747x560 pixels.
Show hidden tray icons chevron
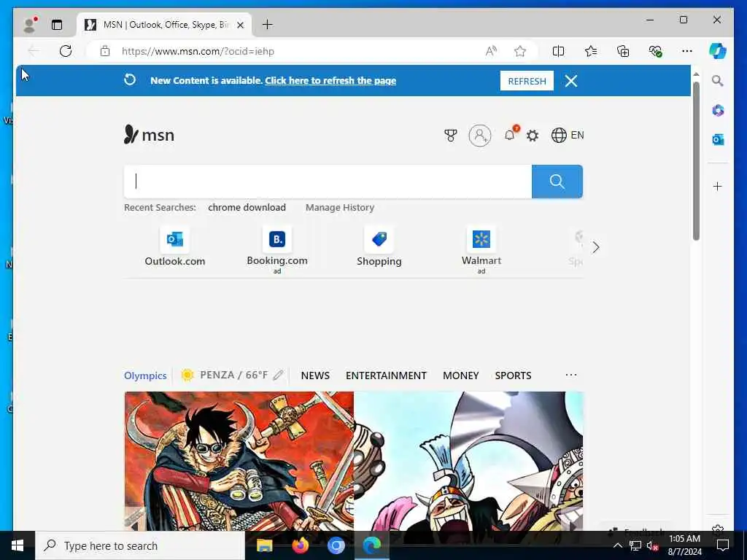[617, 545]
